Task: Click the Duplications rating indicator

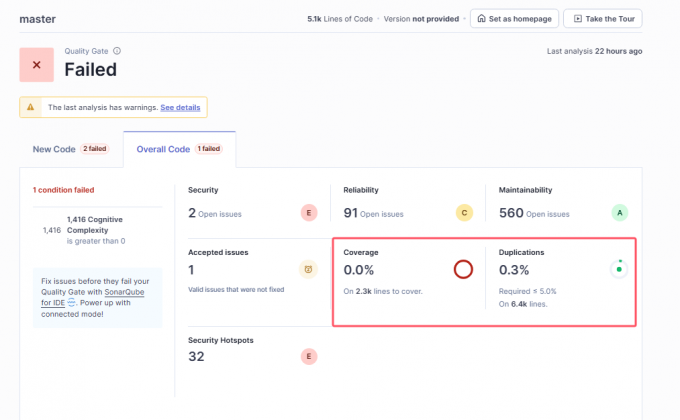Action: tap(619, 269)
